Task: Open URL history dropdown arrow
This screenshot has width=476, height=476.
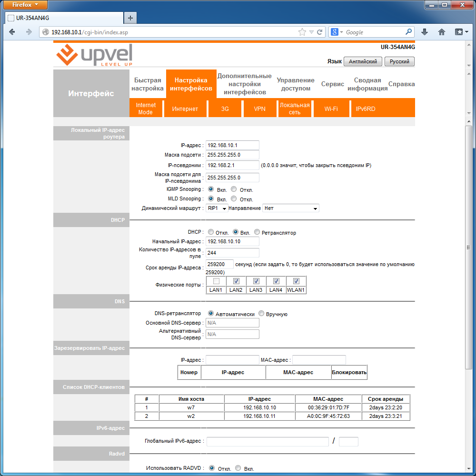Action: click(x=311, y=32)
